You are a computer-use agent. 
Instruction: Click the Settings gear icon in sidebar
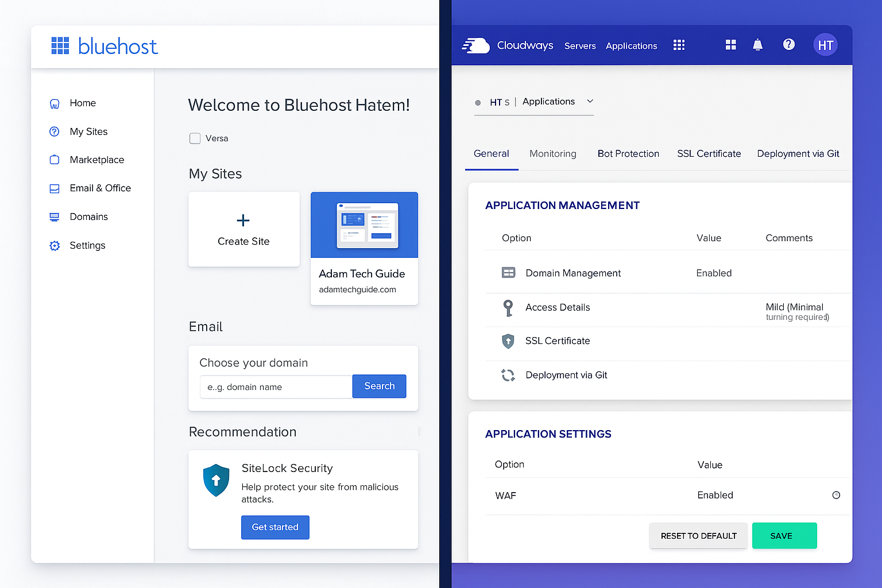55,246
